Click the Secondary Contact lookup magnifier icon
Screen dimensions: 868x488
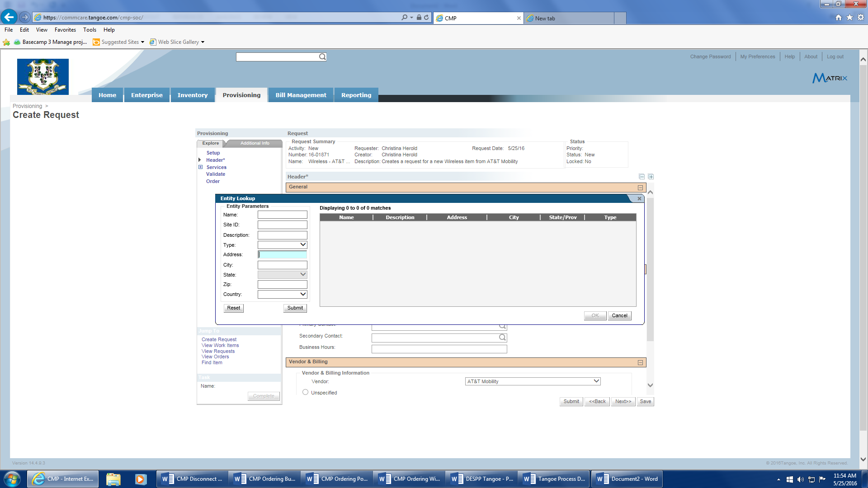coord(502,338)
